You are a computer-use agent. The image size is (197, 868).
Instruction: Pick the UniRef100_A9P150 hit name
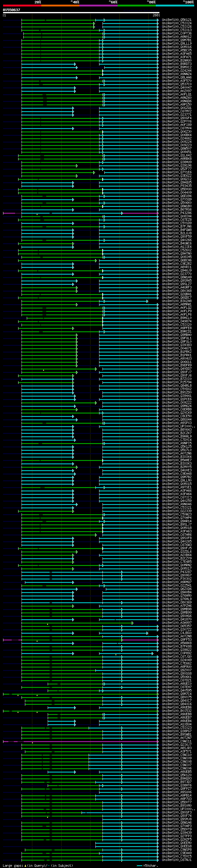point(176,104)
